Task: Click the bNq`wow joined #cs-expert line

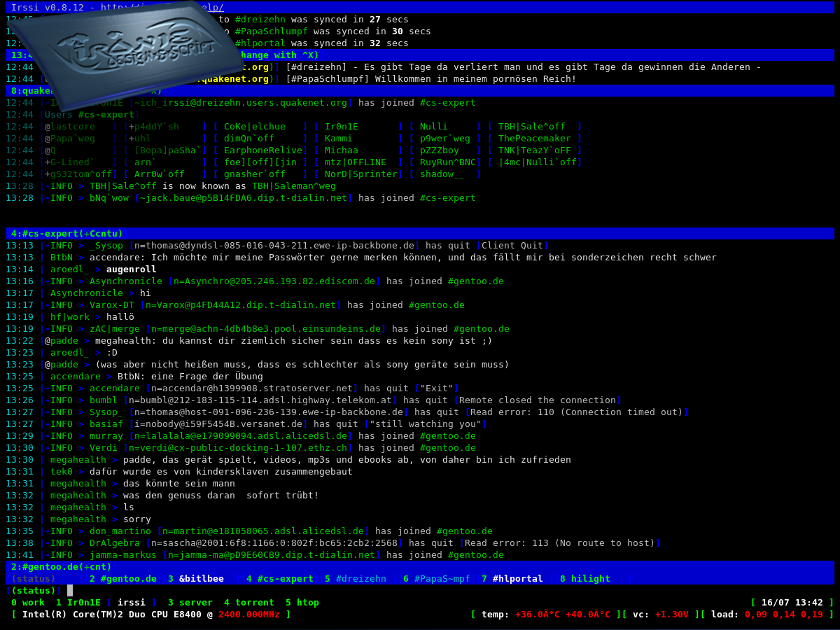Action: (x=241, y=198)
